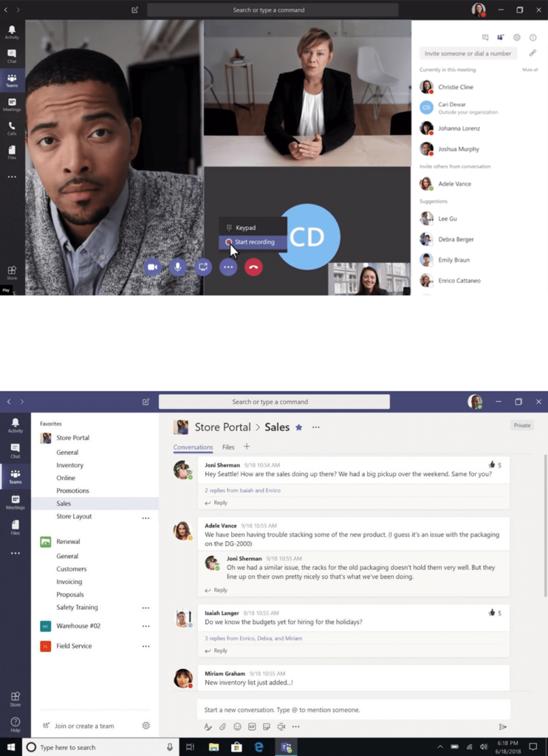Open the emoji picker in the compose toolbar

[237, 726]
